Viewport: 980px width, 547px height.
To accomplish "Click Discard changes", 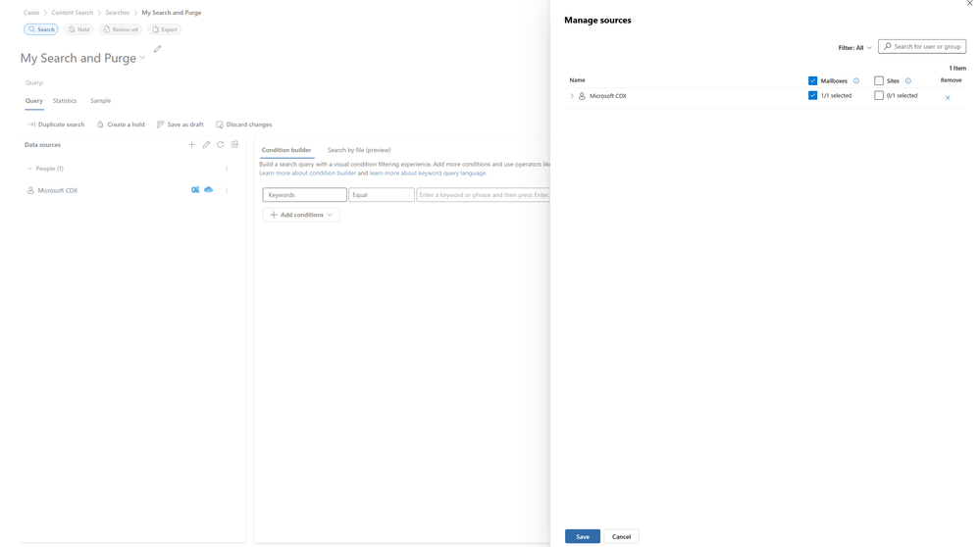I will point(243,124).
